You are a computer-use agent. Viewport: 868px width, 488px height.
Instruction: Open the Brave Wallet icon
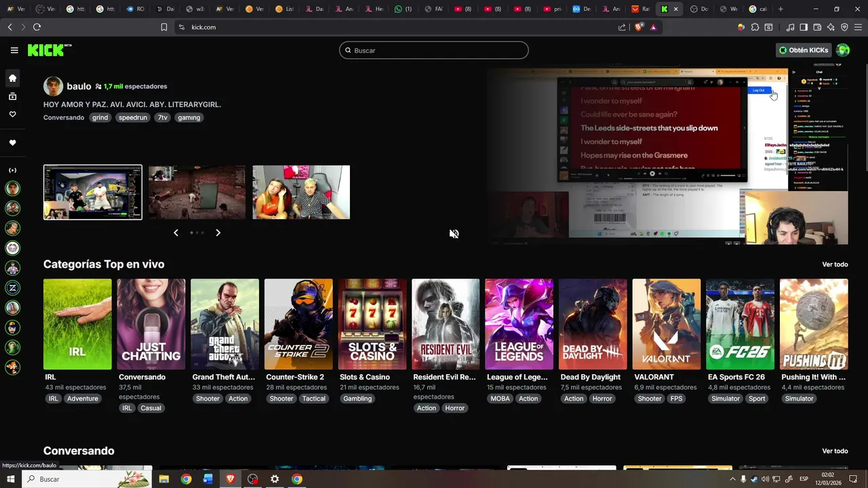pyautogui.click(x=817, y=27)
